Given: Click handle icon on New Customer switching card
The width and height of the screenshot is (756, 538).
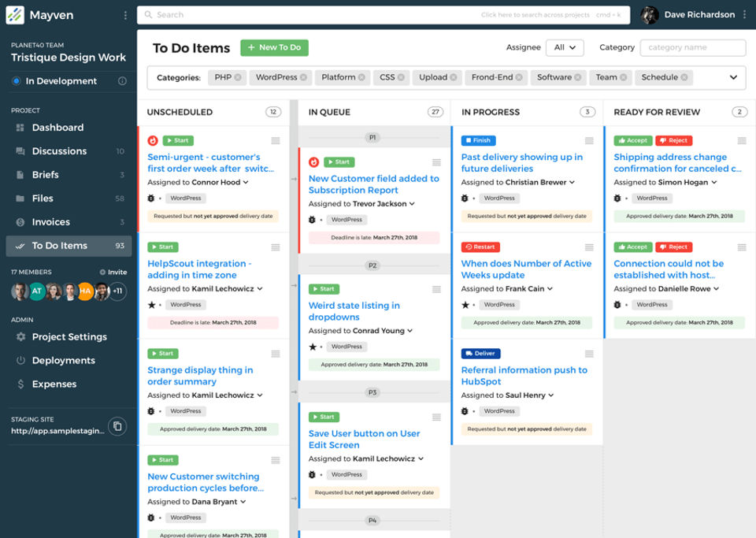Looking at the screenshot, I should (276, 460).
